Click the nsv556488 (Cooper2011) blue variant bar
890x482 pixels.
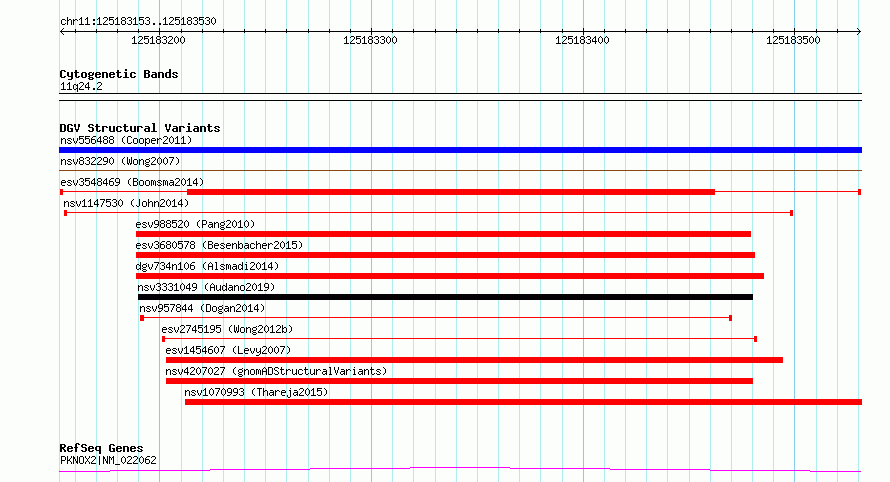click(460, 150)
